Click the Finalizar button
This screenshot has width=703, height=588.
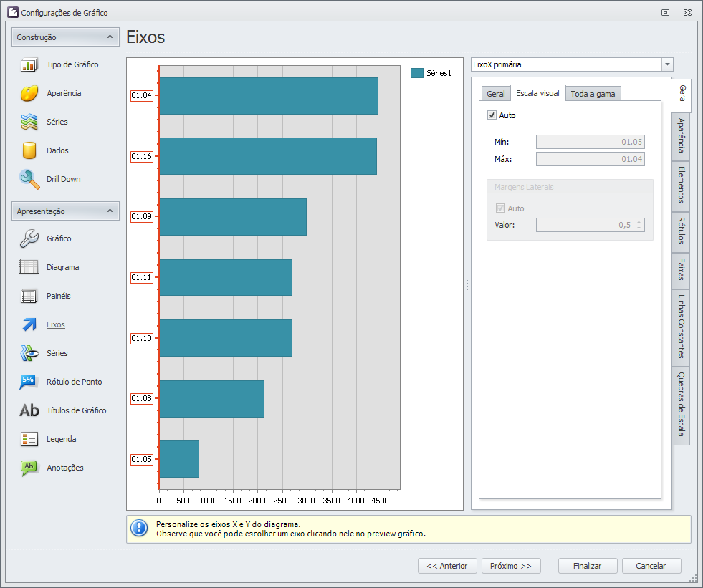pyautogui.click(x=588, y=566)
